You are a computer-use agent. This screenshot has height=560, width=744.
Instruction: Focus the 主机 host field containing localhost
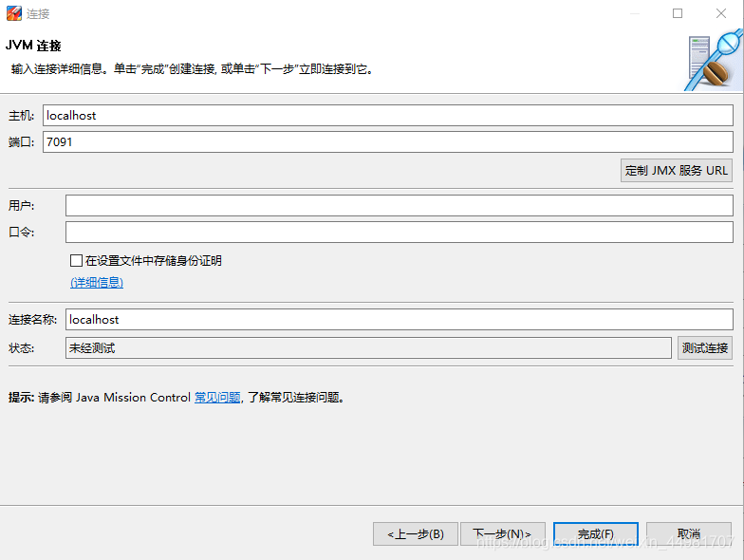click(x=387, y=116)
